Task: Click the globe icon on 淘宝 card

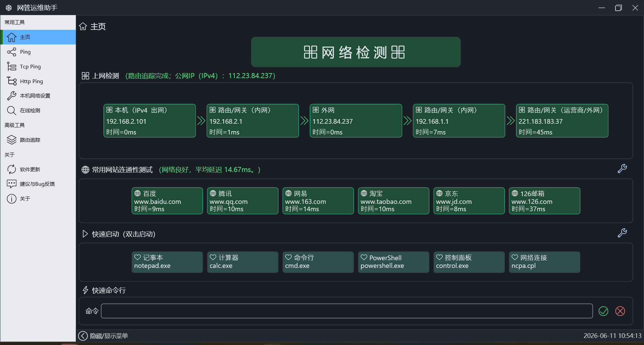Action: point(364,193)
